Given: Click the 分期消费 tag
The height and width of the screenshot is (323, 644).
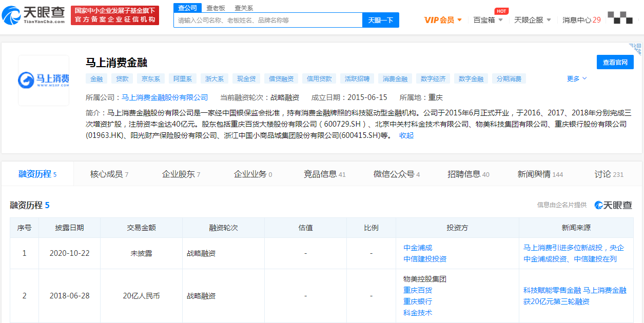Looking at the screenshot, I should click(x=509, y=79).
